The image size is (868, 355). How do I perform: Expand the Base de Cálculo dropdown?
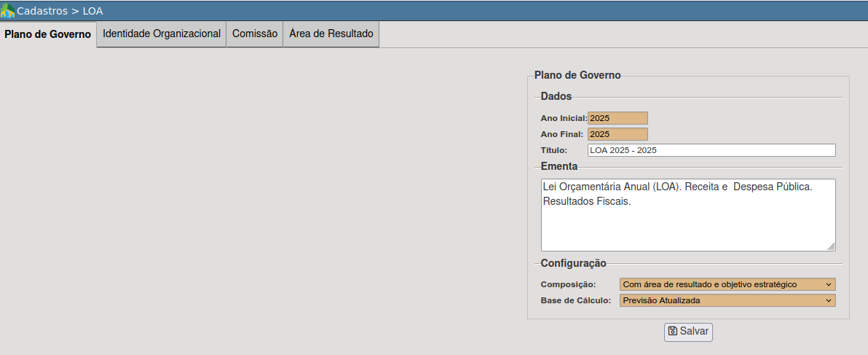click(727, 300)
